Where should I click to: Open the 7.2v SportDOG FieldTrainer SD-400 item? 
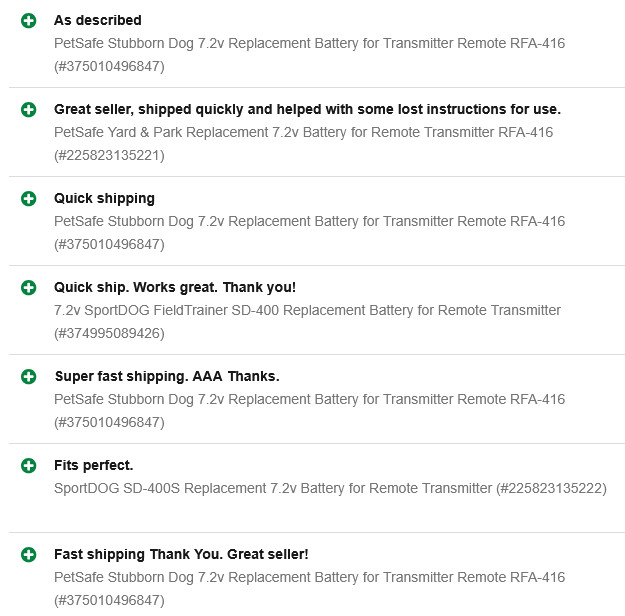click(307, 311)
